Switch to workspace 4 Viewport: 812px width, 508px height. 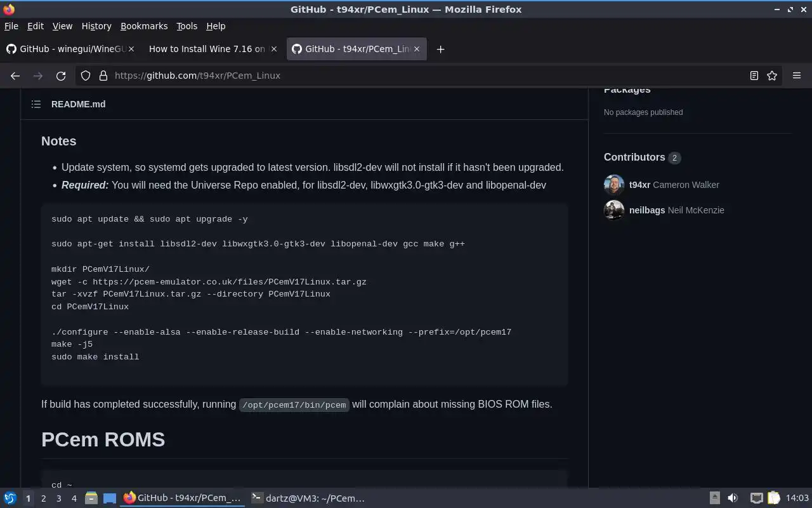click(74, 498)
